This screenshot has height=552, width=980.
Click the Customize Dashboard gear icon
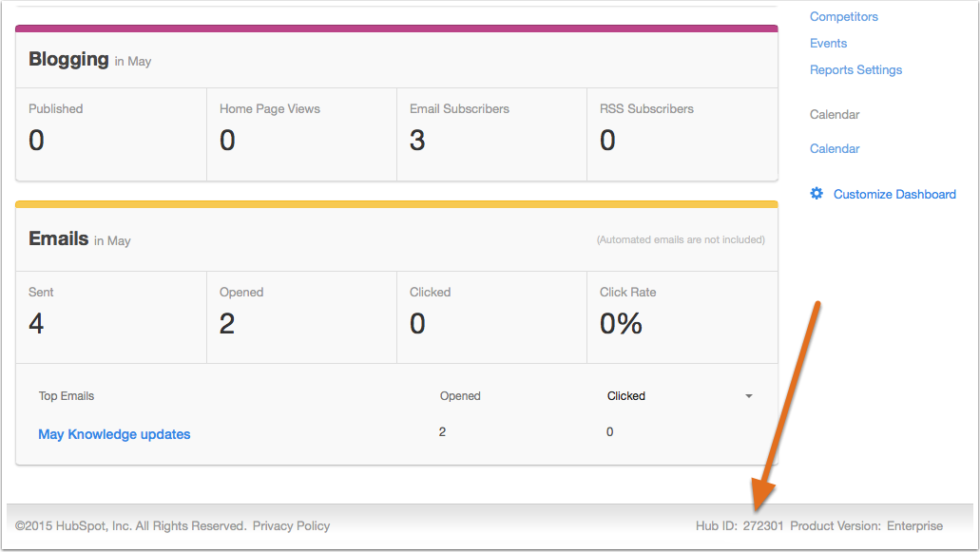[x=817, y=194]
